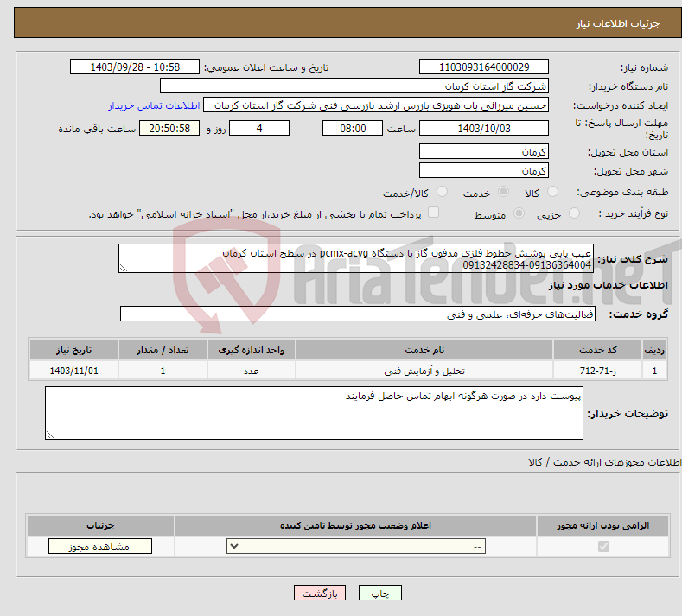Click the buyer organization name field
The height and width of the screenshot is (616, 682).
pos(354,86)
